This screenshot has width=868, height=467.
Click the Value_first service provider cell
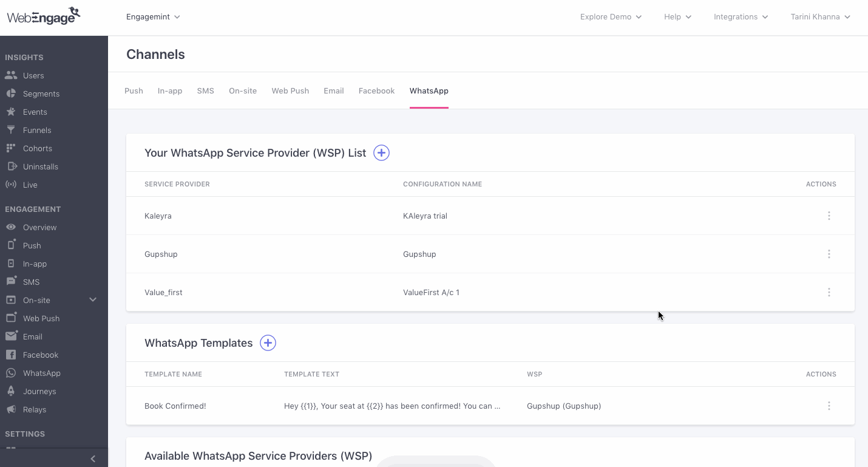pos(163,293)
